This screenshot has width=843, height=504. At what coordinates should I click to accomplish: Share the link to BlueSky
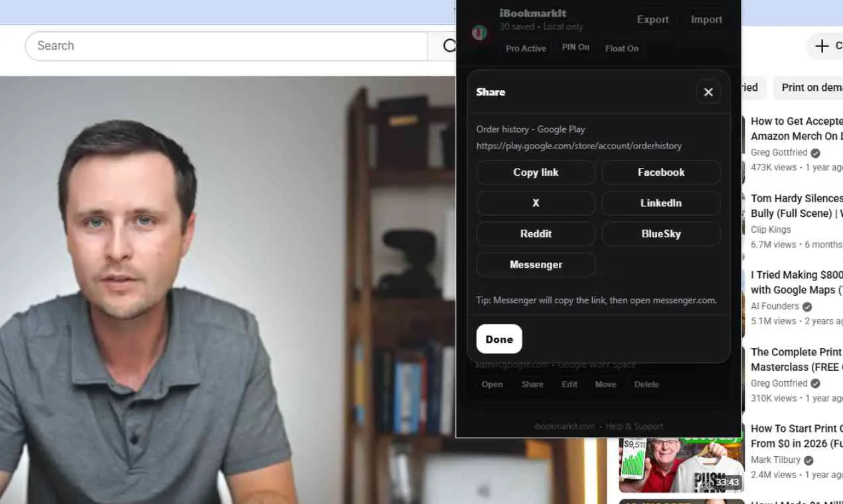coord(661,233)
